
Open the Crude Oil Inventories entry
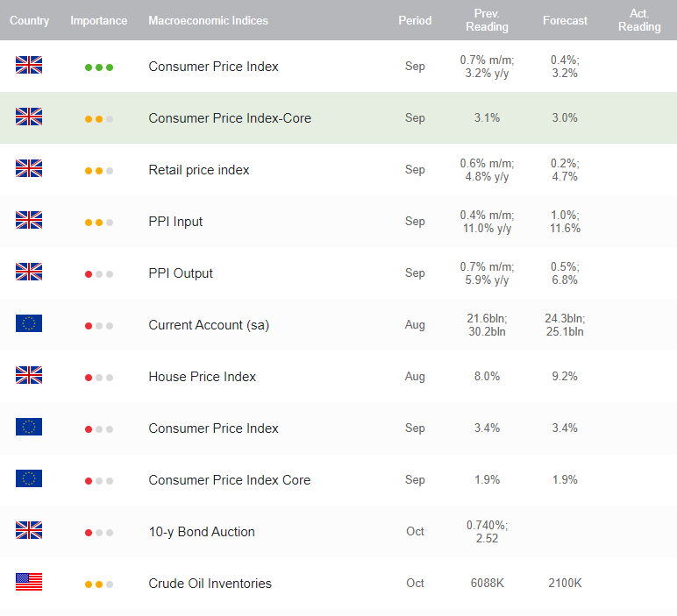(x=210, y=584)
